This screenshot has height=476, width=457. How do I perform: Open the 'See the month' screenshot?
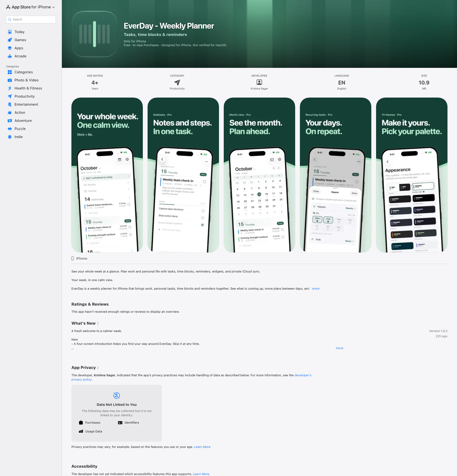pos(259,175)
